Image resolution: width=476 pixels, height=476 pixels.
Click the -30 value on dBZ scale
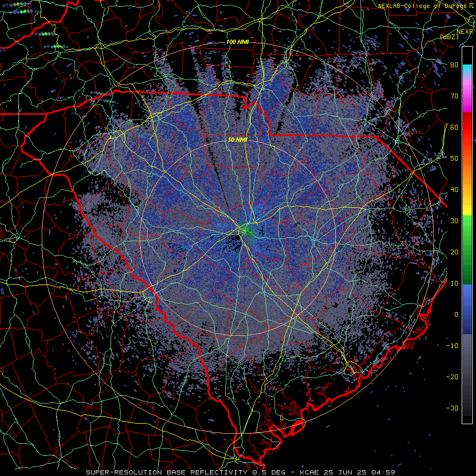(452, 408)
